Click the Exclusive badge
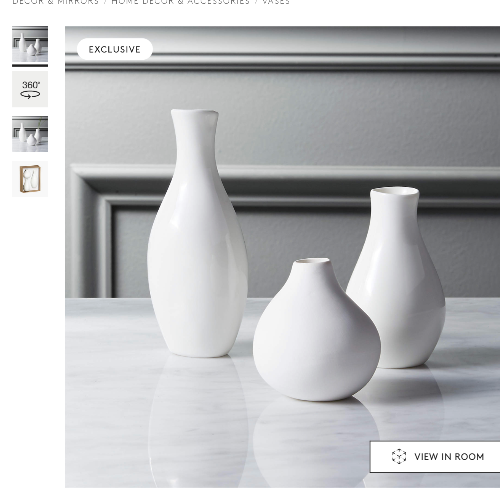The height and width of the screenshot is (500, 500). point(115,49)
